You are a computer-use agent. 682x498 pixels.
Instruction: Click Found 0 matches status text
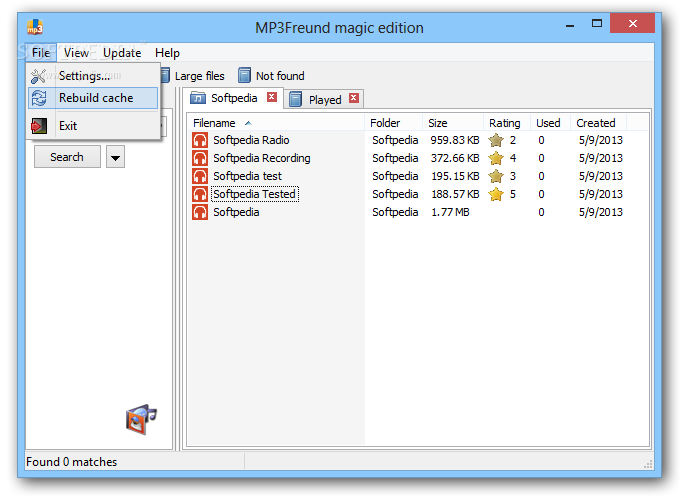click(71, 462)
